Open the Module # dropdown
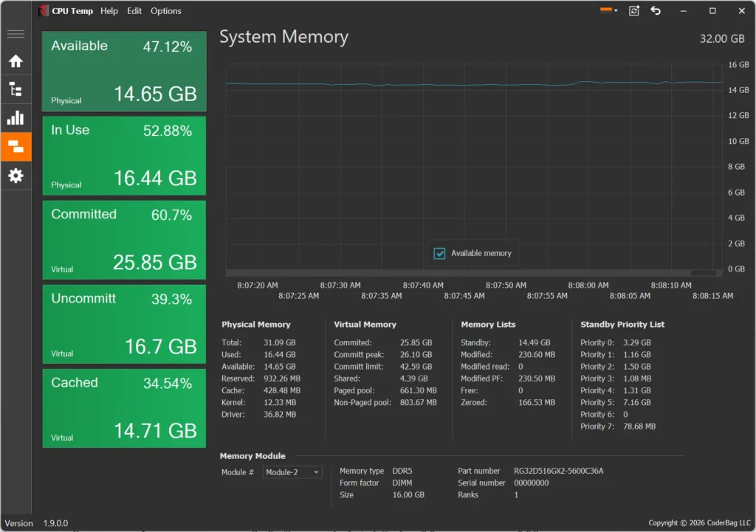 coord(292,472)
